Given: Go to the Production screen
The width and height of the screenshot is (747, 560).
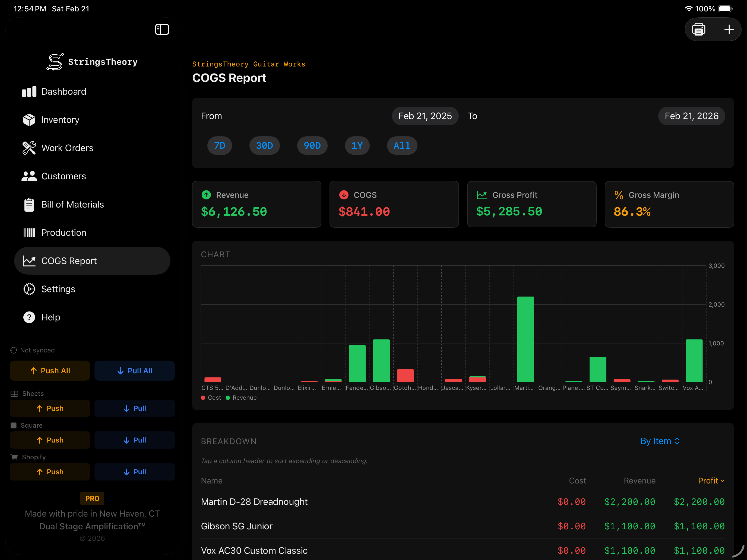Looking at the screenshot, I should [x=64, y=233].
